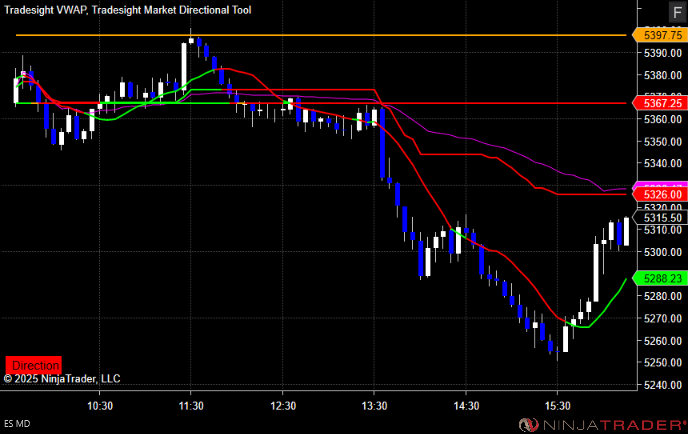The image size is (688, 434).
Task: Click the red 5367.25 price marker
Action: pos(660,103)
